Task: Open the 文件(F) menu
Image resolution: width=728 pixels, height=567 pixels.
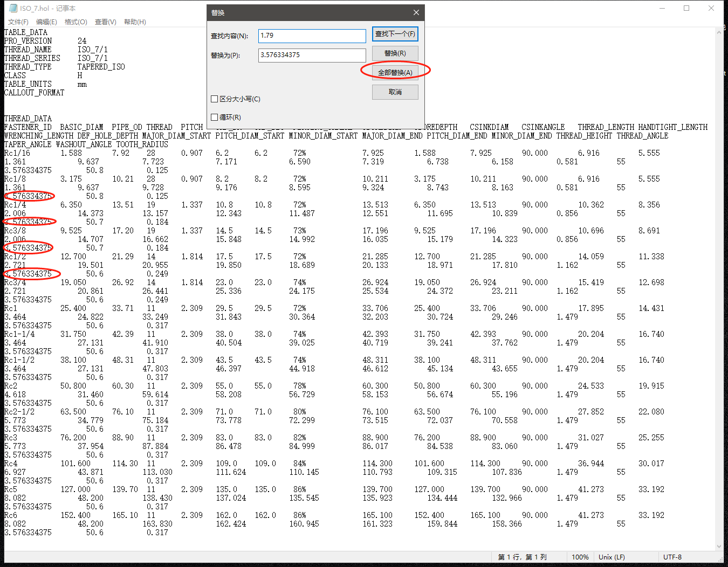Action: point(18,22)
